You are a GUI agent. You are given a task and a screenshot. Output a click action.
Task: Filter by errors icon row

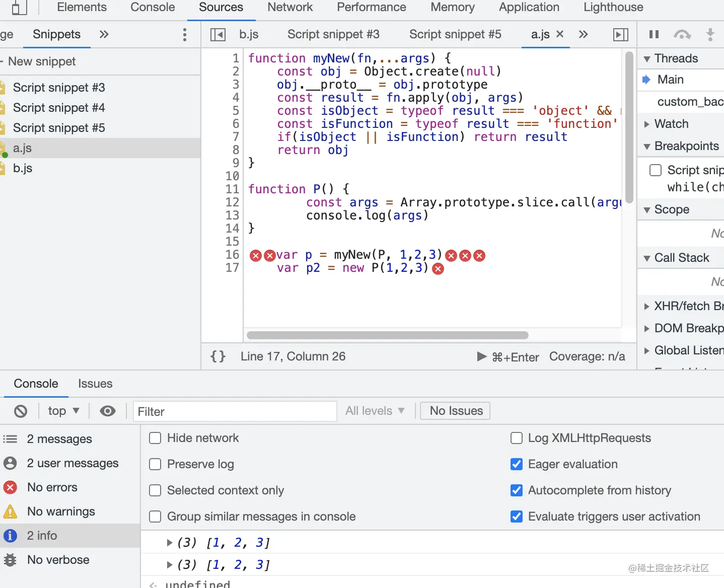point(70,487)
